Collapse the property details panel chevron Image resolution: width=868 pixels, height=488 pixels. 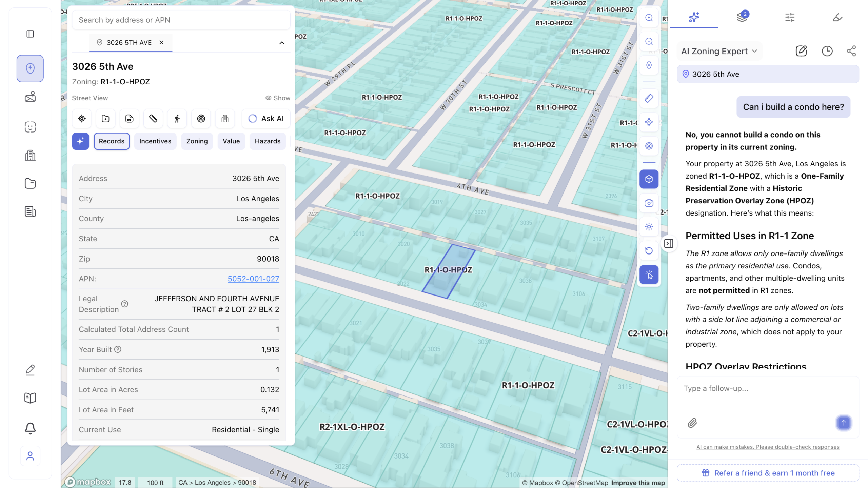282,43
